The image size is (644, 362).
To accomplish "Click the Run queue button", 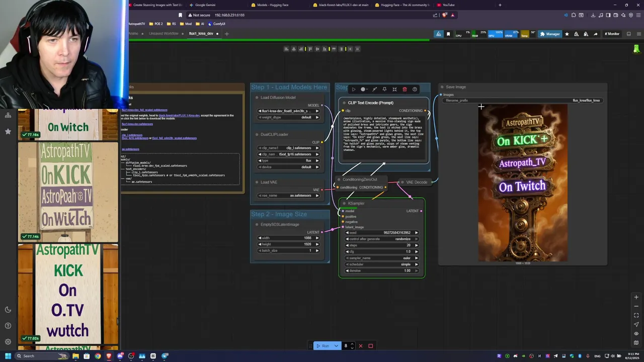I will [323, 346].
